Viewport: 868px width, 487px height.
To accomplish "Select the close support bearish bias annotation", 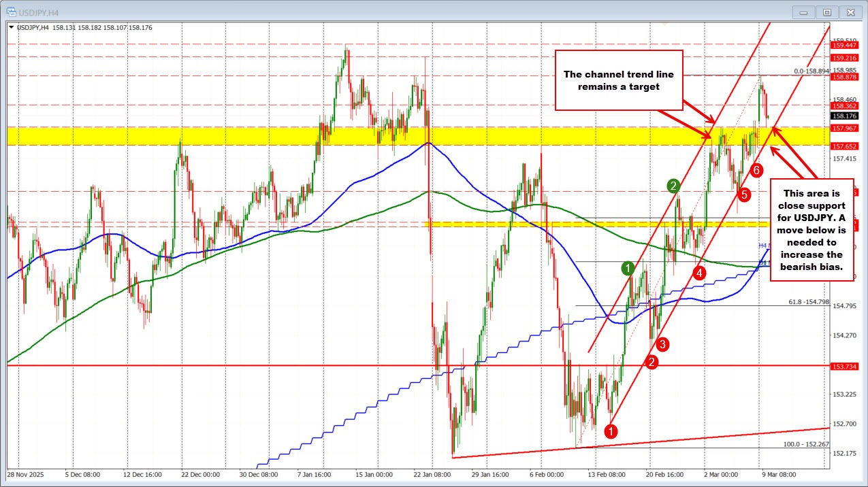I will [811, 229].
